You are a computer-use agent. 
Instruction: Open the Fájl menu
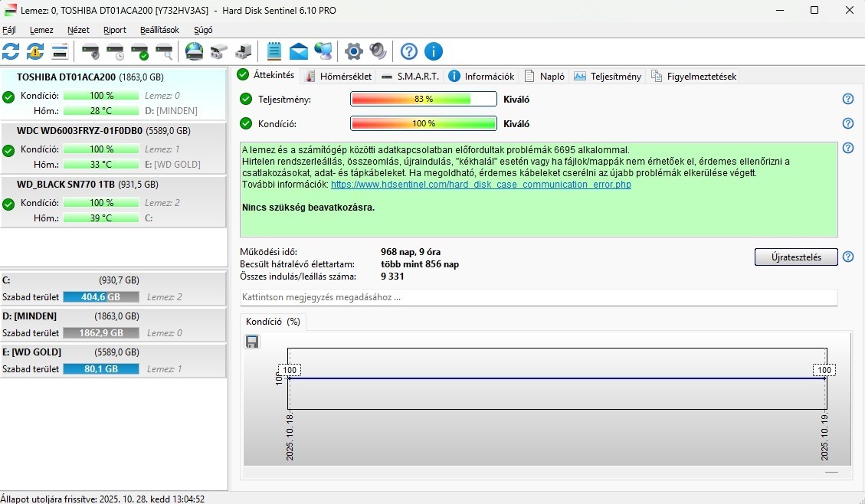tap(9, 30)
